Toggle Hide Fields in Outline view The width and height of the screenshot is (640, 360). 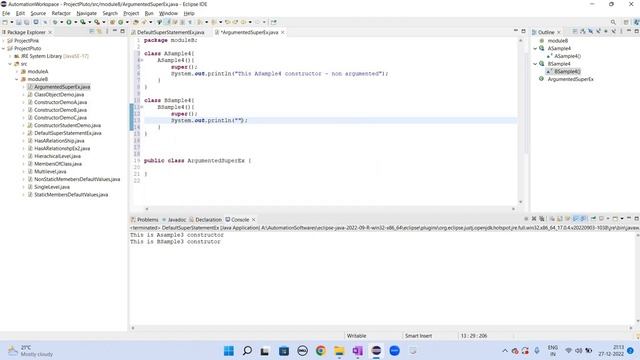pos(590,31)
